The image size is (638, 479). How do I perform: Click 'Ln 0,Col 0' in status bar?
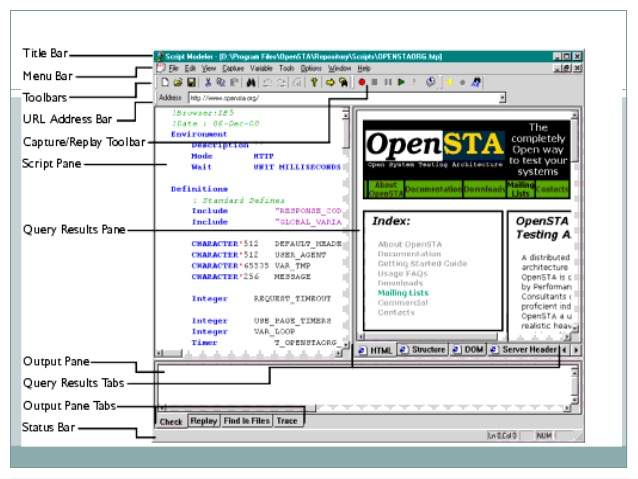[x=502, y=436]
